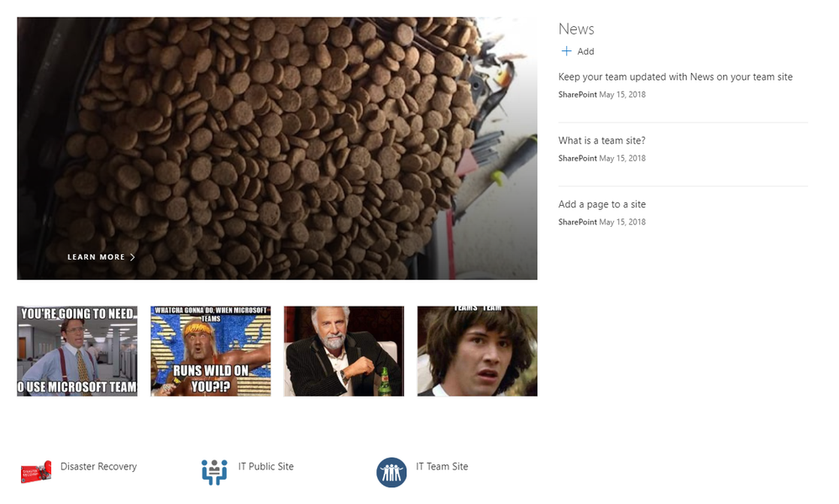Open the 'You're going to need' meme thumbnail
The width and height of the screenshot is (839, 504).
pos(77,351)
